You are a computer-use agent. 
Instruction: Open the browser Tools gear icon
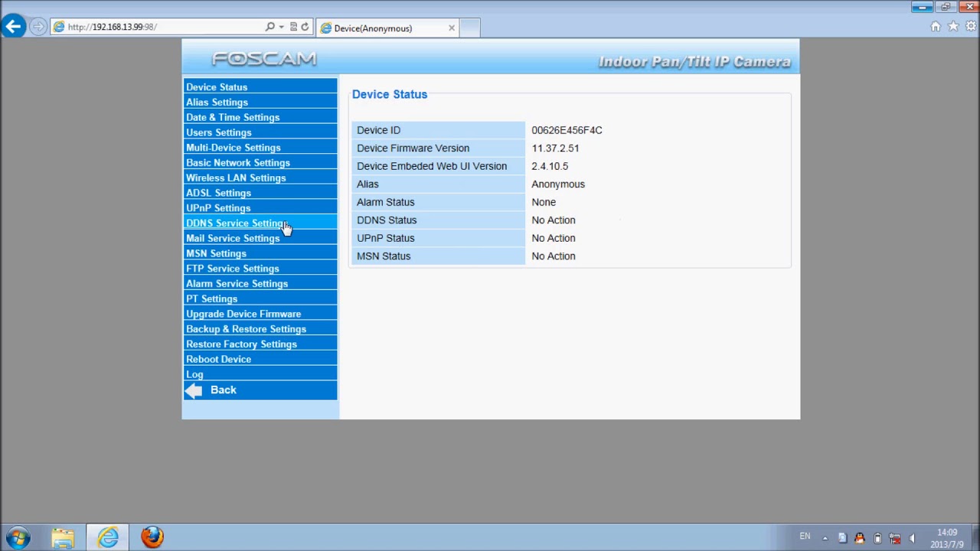tap(971, 27)
